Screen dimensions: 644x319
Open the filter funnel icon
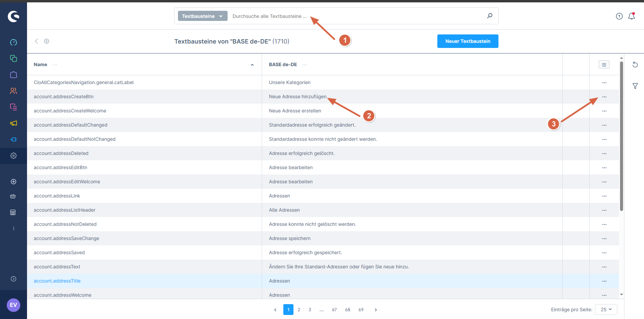coord(635,86)
